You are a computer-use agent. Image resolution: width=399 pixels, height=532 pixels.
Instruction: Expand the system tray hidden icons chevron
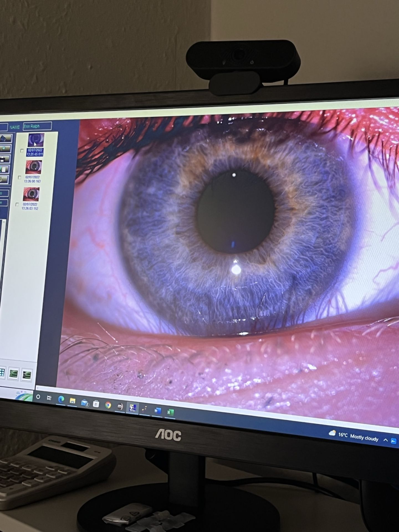click(385, 440)
